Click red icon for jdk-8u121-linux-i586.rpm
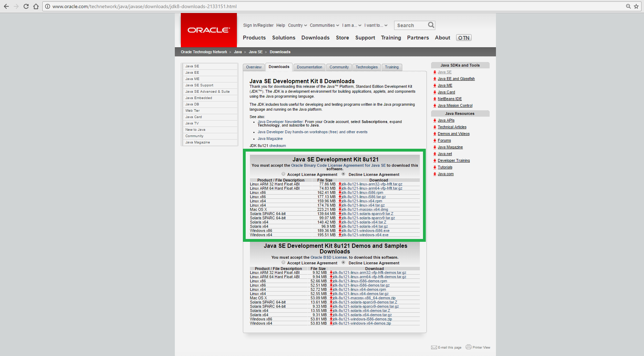 tap(340, 192)
